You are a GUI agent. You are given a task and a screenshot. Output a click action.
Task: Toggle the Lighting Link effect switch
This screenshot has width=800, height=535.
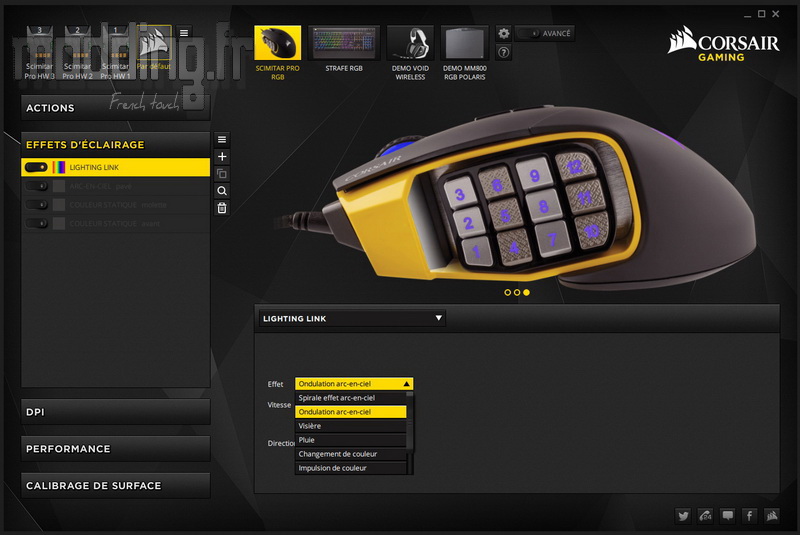point(36,167)
